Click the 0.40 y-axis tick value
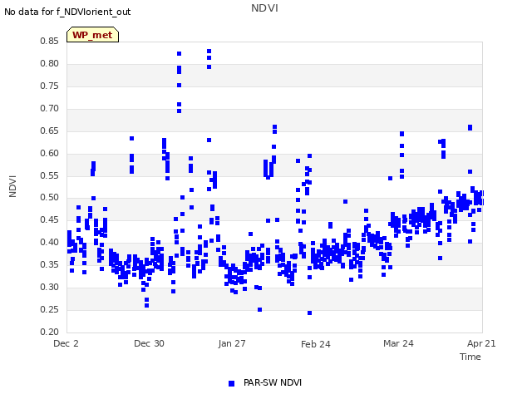Screen dimensions: 532x399 point(49,242)
